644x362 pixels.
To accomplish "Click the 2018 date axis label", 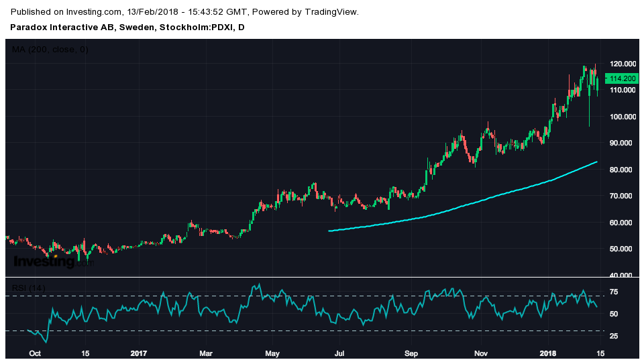I will 548,353.
